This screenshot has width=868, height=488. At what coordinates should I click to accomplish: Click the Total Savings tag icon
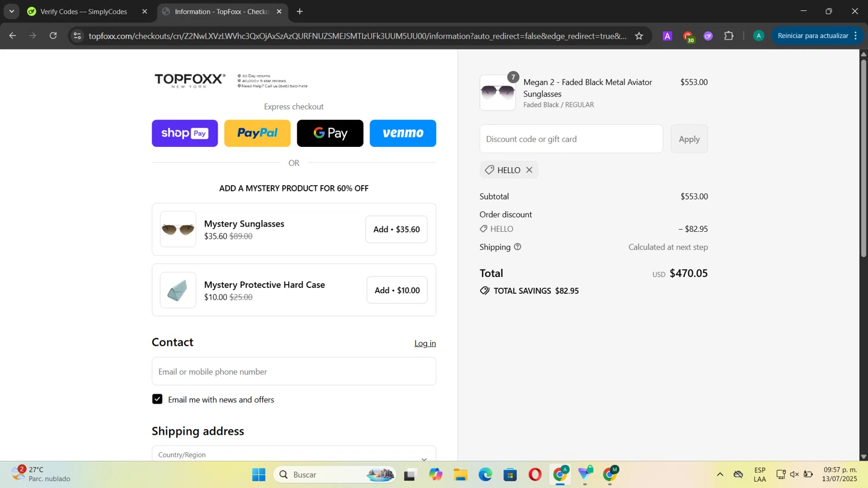[485, 291]
